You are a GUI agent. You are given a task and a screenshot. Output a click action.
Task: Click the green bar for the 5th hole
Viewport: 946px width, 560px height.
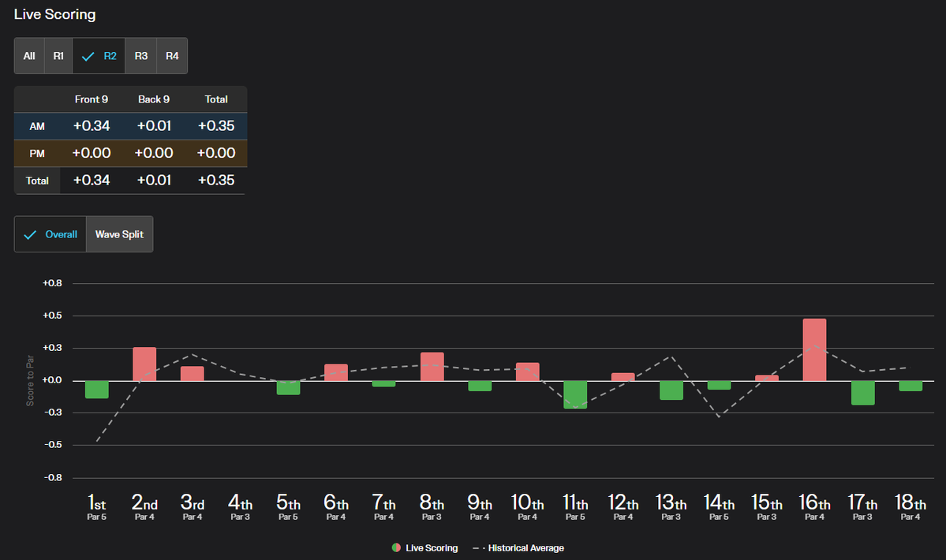click(289, 387)
